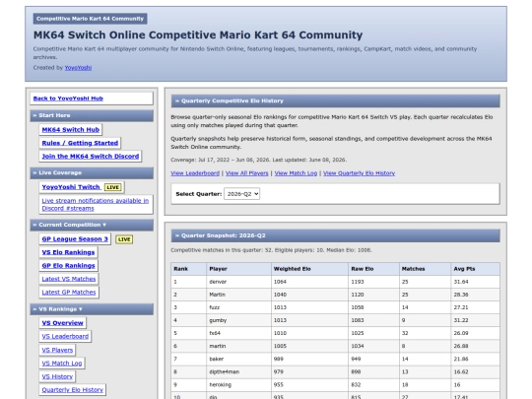Image resolution: width=532 pixels, height=399 pixels.
Task: Open Latest GP Matches
Action: pyautogui.click(x=69, y=293)
